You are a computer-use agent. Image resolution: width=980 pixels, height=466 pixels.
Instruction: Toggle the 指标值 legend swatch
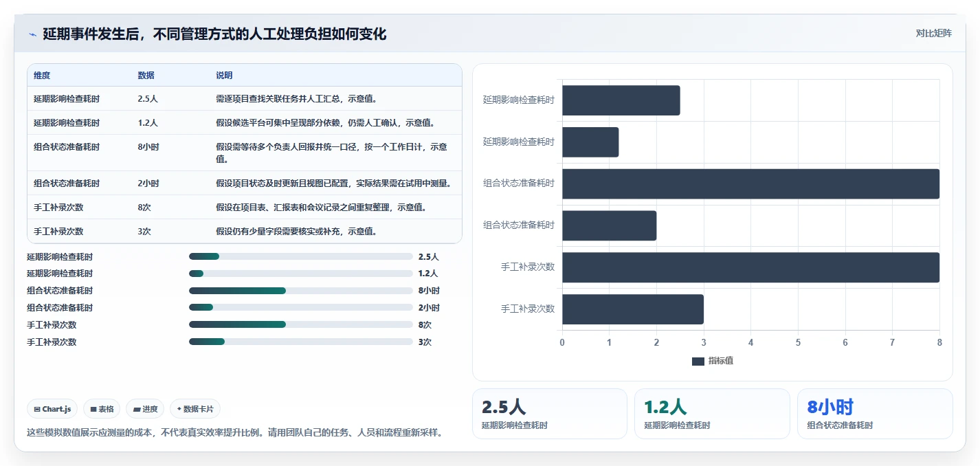coord(698,362)
